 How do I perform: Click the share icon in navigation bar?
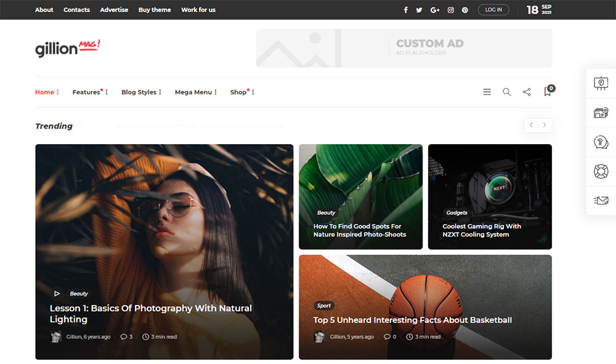tap(527, 92)
